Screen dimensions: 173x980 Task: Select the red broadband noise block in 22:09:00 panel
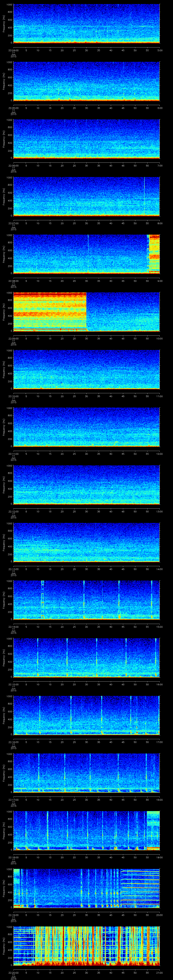(50, 312)
